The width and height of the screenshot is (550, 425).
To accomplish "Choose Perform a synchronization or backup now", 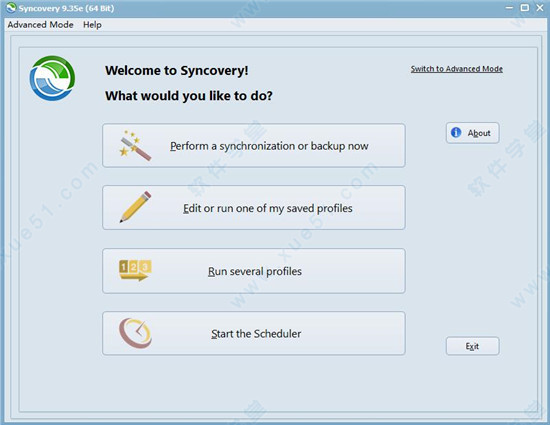I will (x=254, y=145).
